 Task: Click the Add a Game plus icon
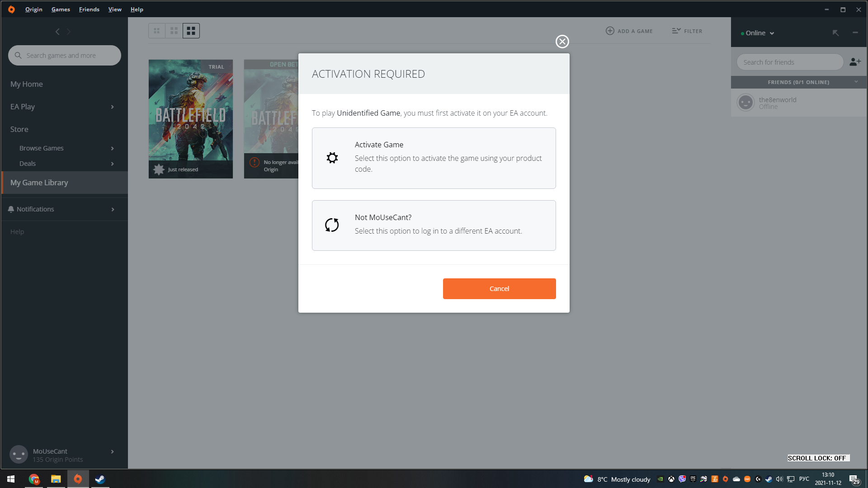(x=610, y=31)
